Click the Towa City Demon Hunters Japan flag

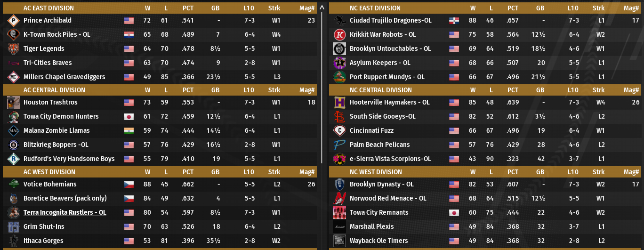(x=128, y=116)
